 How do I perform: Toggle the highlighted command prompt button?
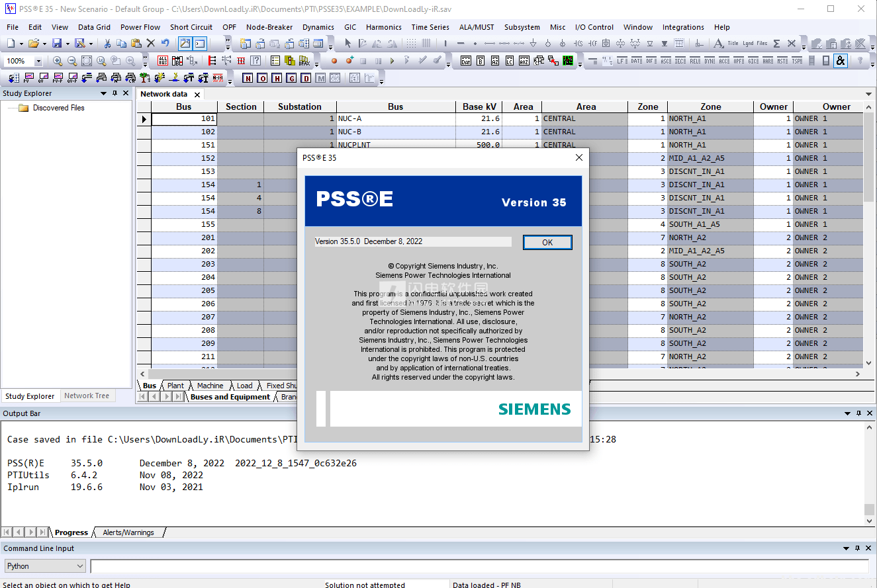pos(199,44)
